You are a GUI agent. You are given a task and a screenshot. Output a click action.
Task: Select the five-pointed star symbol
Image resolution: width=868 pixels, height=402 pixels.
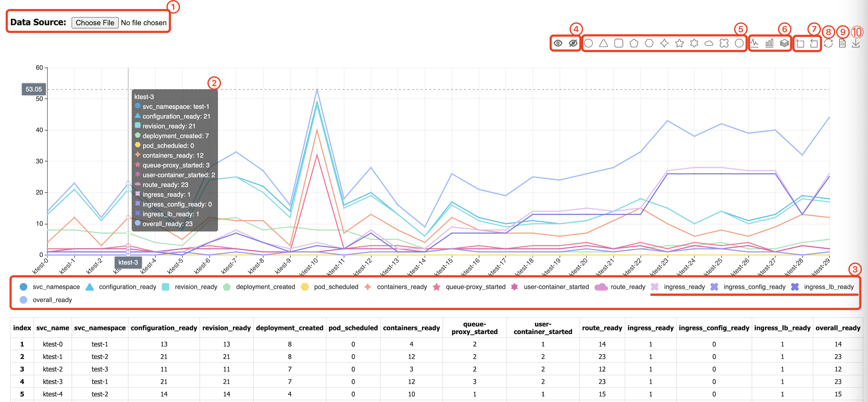(679, 44)
